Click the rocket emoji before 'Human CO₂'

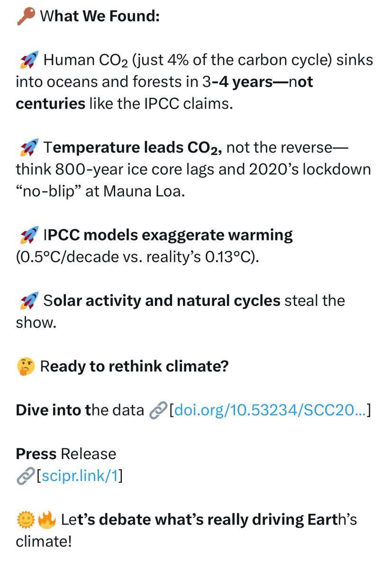28,60
